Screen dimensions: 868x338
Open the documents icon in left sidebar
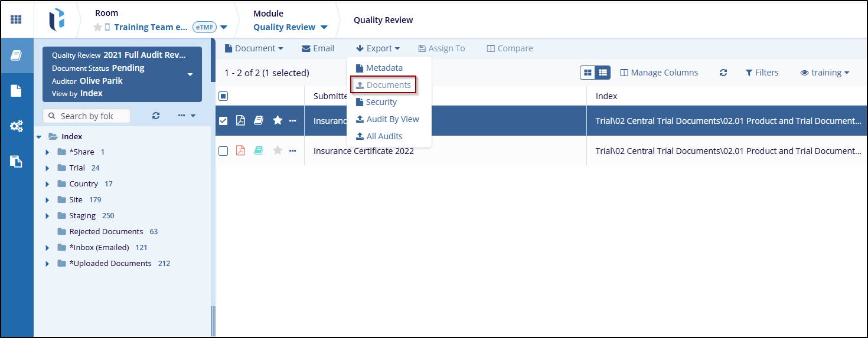[x=17, y=91]
